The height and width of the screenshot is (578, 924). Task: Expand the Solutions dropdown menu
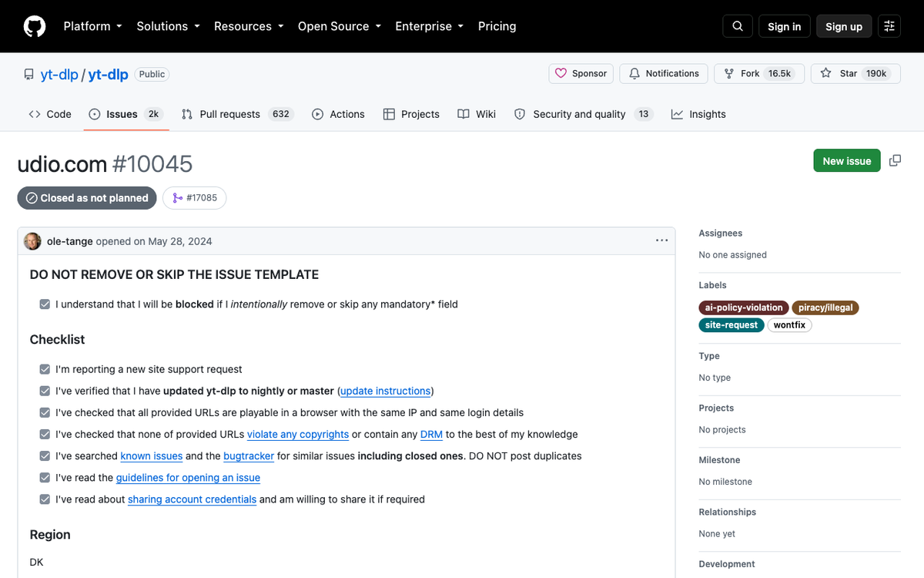(x=168, y=26)
